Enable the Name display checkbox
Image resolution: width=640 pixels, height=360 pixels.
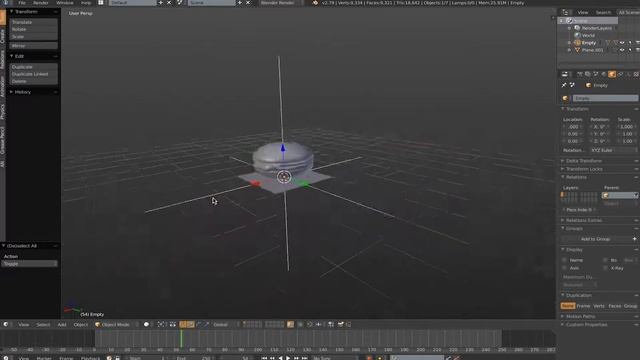coord(565,260)
